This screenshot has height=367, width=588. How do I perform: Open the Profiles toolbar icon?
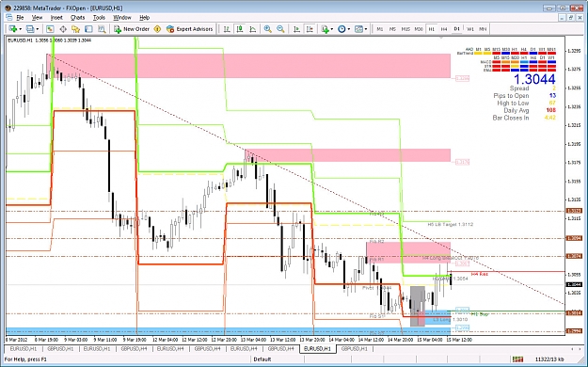30,29
